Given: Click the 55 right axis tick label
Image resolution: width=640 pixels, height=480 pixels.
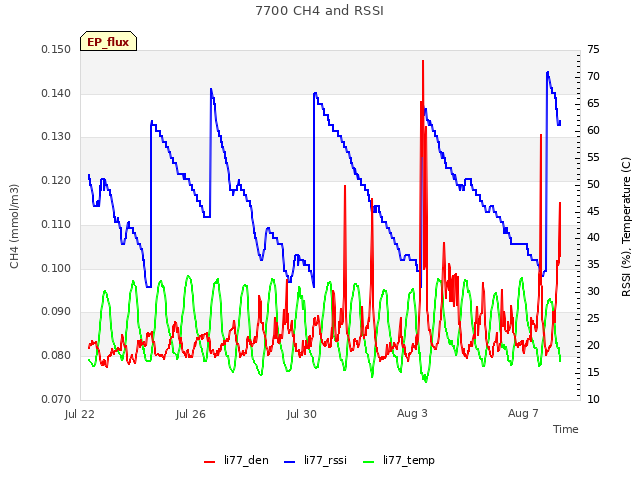Looking at the screenshot, I should 593,157.
